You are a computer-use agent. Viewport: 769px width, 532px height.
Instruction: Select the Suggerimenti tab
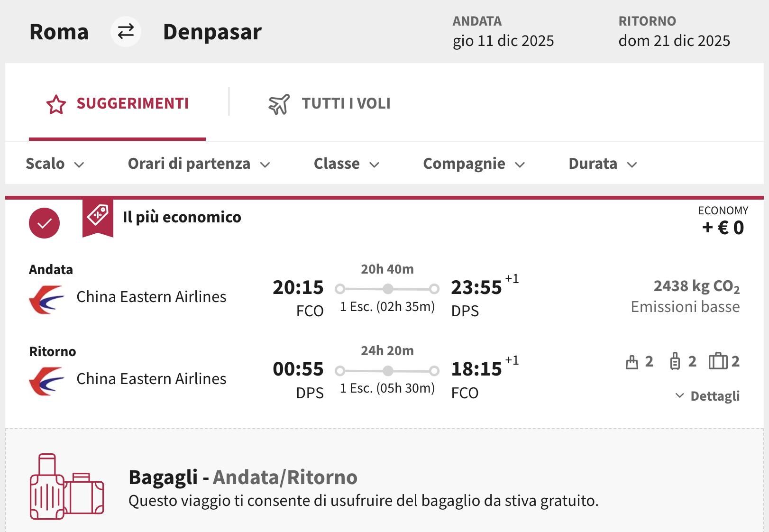133,104
